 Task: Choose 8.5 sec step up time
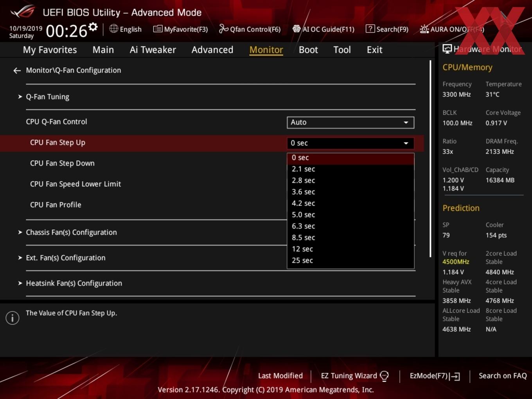350,237
